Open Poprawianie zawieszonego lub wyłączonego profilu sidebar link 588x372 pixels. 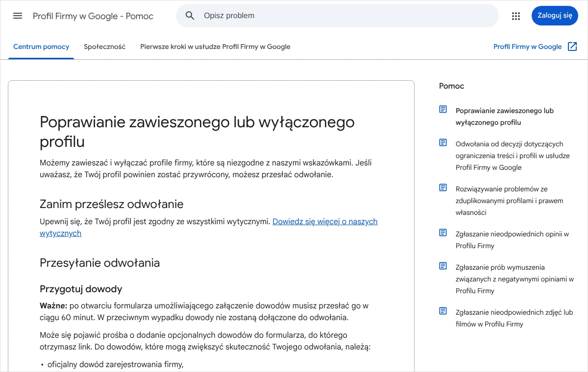click(x=505, y=116)
